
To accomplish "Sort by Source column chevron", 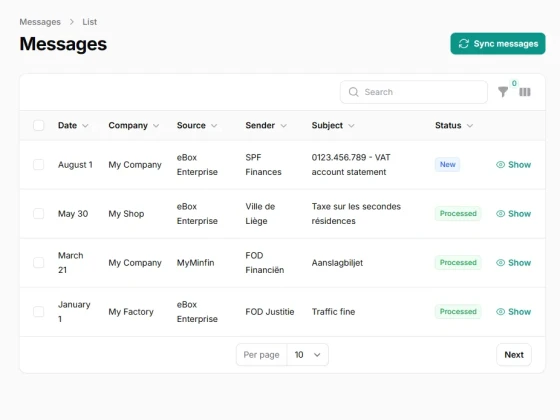I will 214,126.
